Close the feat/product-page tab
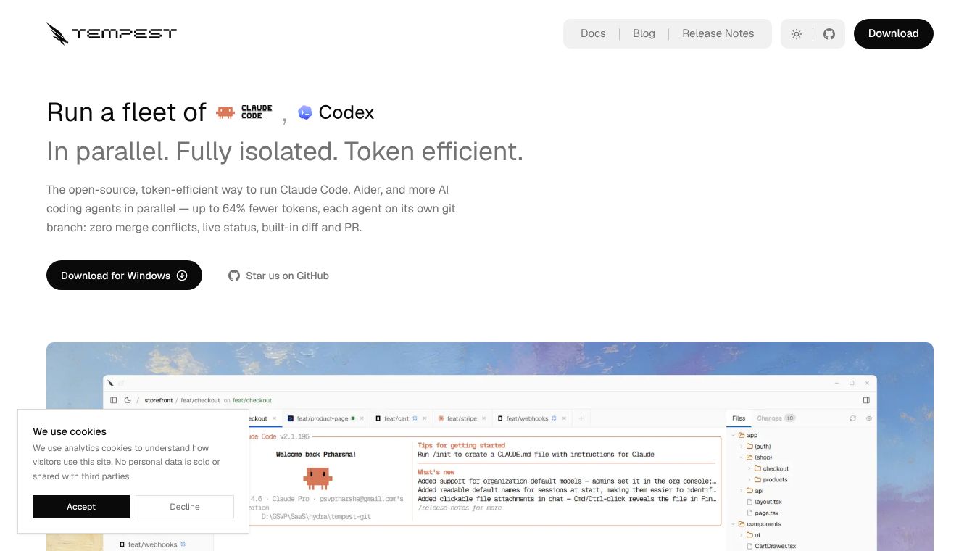Image resolution: width=980 pixels, height=551 pixels. (x=361, y=418)
